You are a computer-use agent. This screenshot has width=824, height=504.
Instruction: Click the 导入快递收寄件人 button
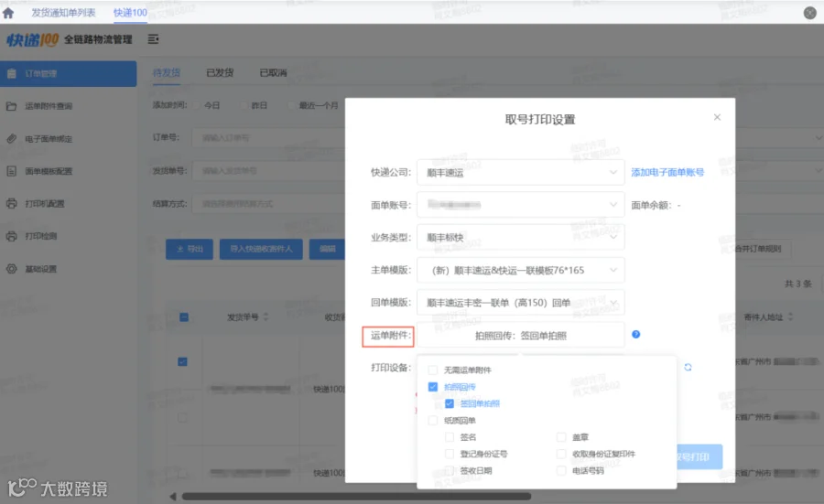click(x=261, y=249)
